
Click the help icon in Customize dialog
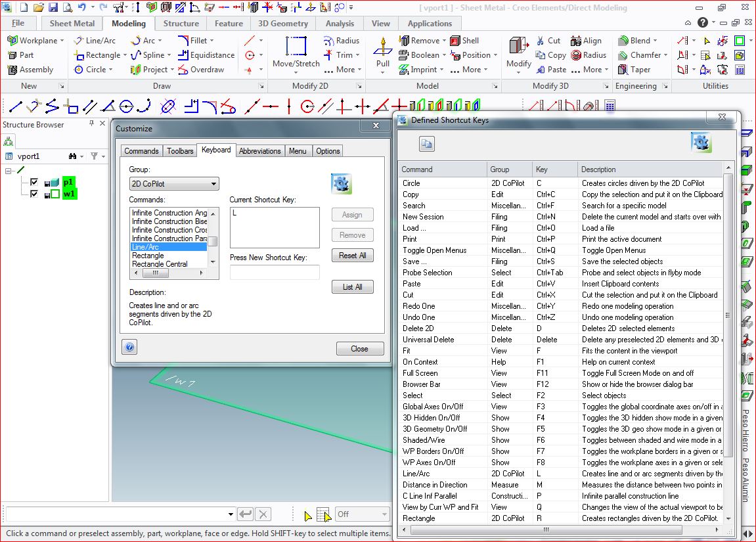click(x=129, y=347)
